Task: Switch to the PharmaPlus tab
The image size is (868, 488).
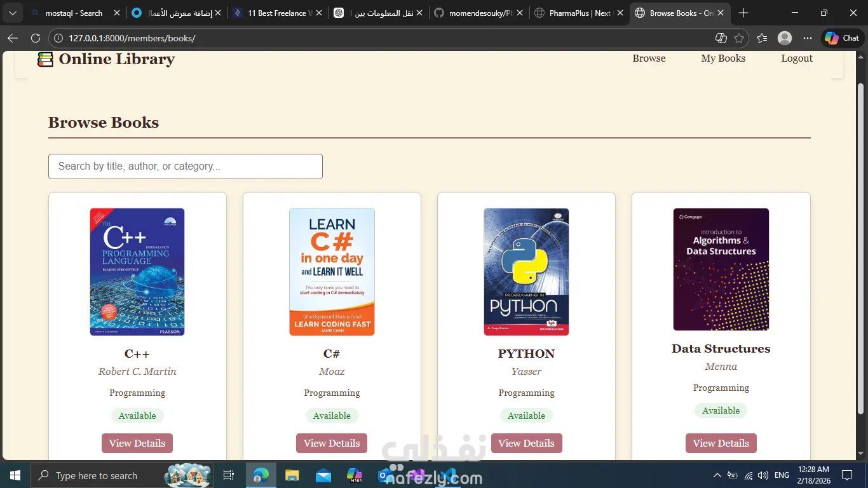Action: point(579,13)
